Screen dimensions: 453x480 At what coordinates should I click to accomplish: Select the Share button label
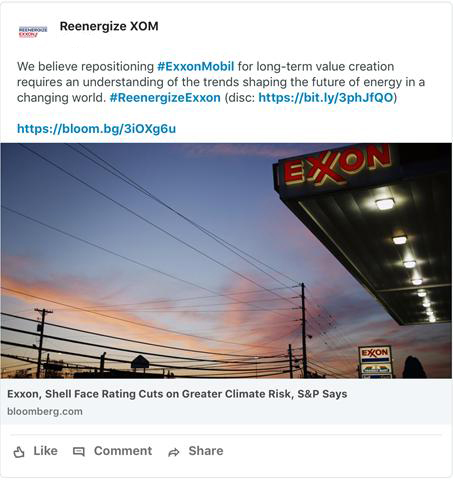206,451
